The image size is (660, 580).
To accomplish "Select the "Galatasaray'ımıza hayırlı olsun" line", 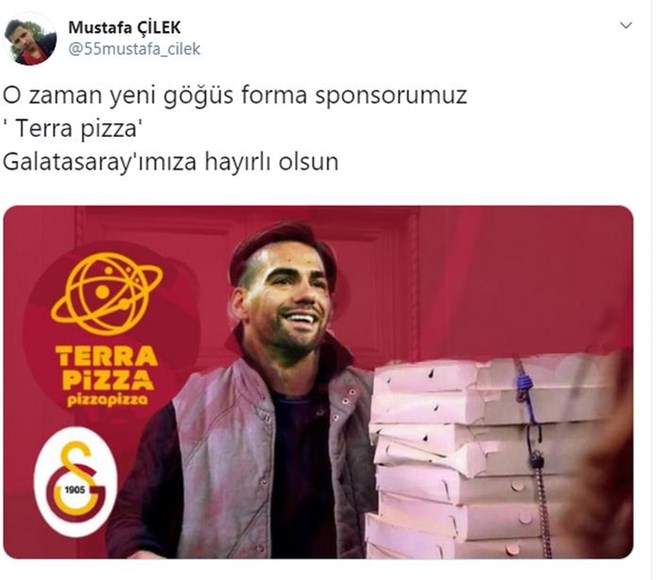I will click(x=170, y=162).
